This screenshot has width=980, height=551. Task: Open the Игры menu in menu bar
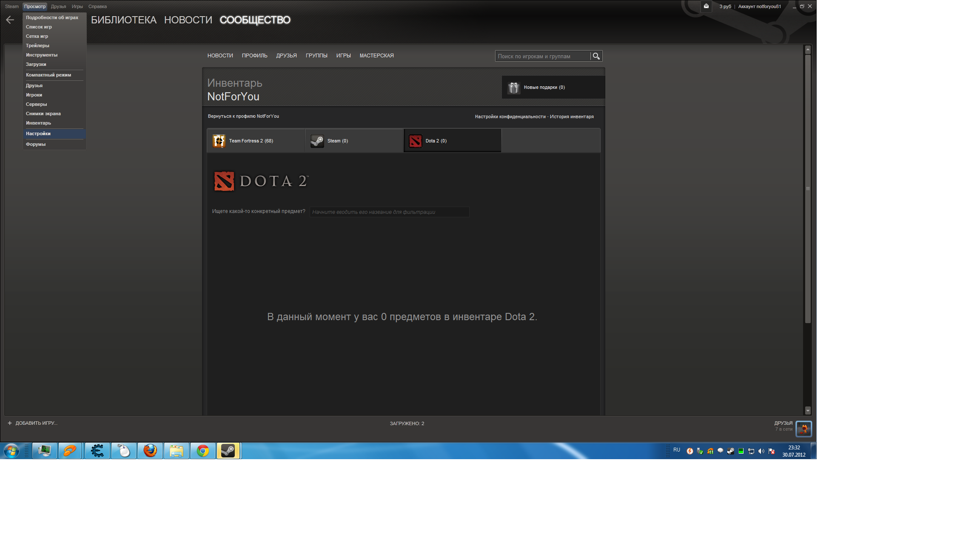(77, 6)
